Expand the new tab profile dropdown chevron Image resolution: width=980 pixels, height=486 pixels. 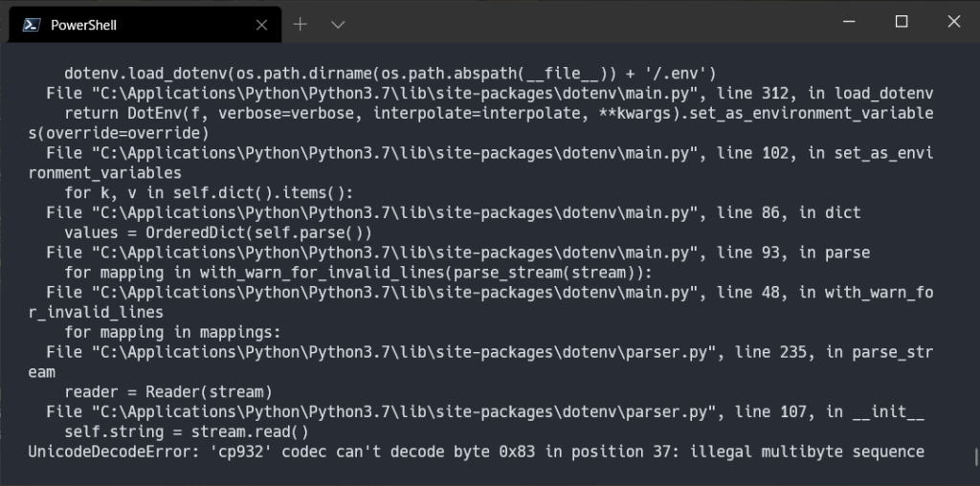point(338,25)
